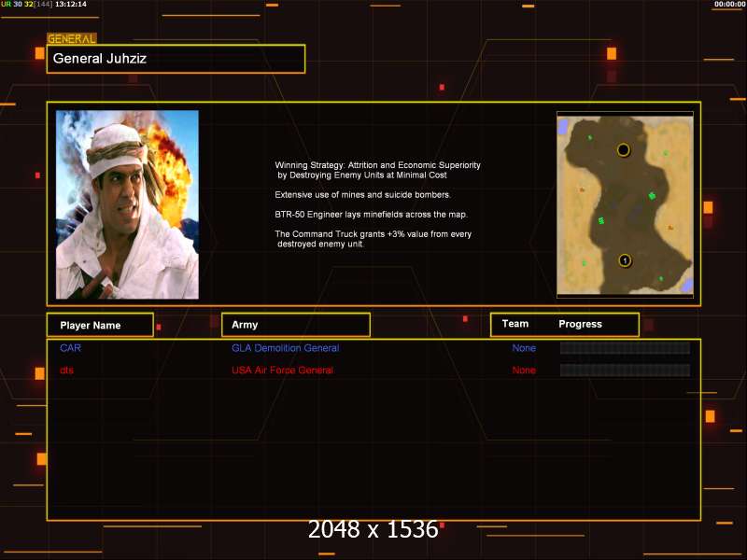Select player CAR in the list
This screenshot has height=560, width=747.
(x=71, y=348)
